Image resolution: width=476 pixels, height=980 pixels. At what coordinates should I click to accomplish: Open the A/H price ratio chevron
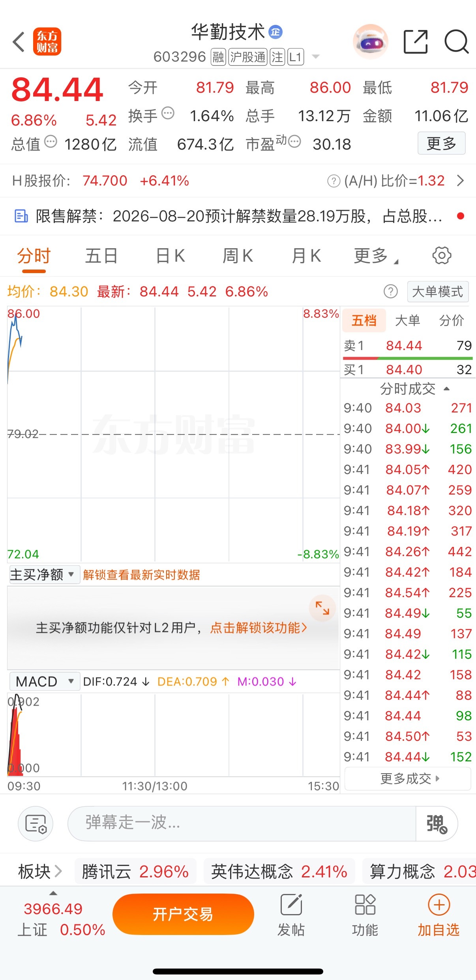pos(460,181)
